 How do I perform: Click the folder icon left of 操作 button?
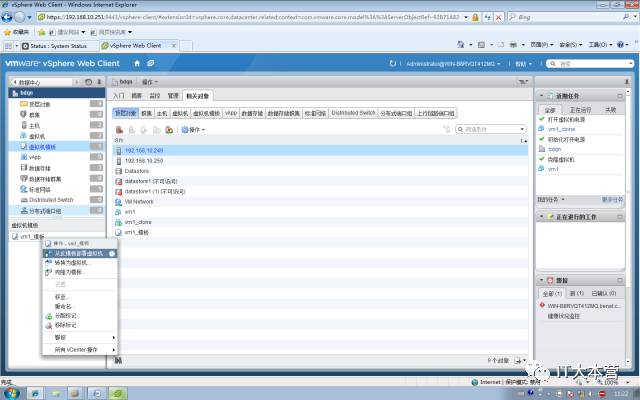pyautogui.click(x=169, y=130)
